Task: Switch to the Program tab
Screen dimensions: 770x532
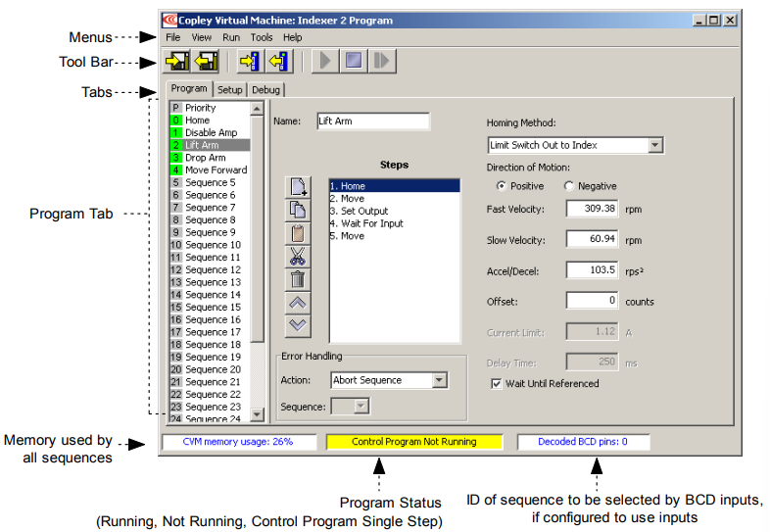Action: pos(189,88)
